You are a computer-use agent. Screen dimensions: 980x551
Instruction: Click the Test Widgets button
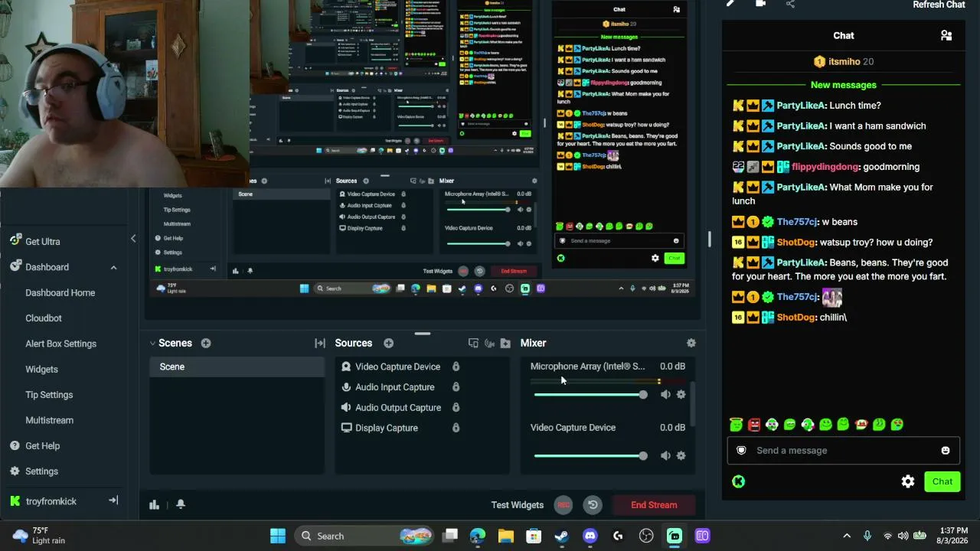tap(518, 505)
